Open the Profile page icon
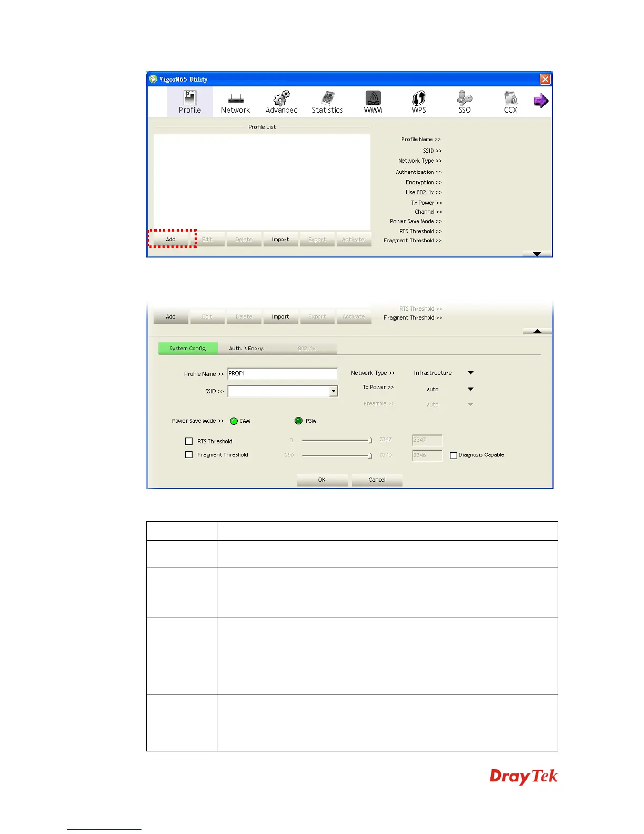Screen dimensions: 644x834 [189, 102]
